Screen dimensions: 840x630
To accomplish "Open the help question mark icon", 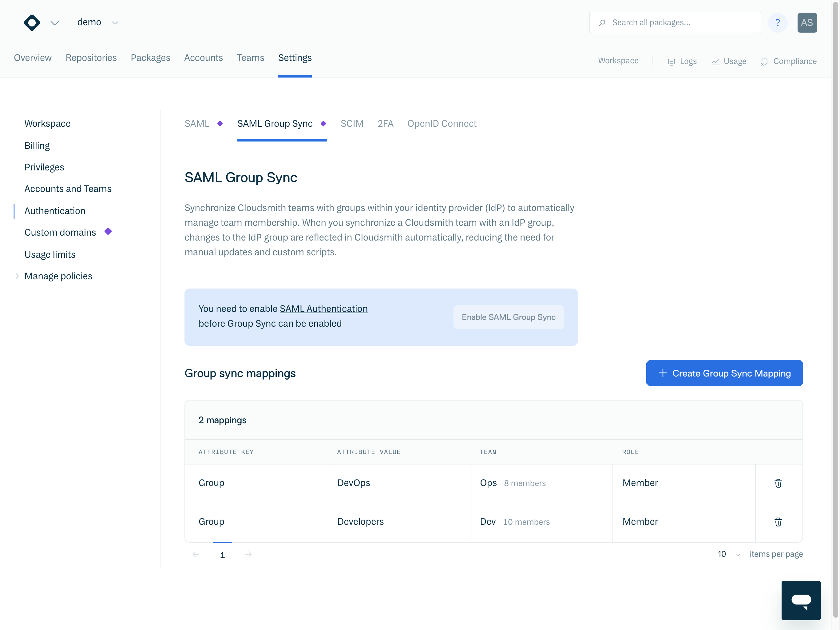I will pos(777,23).
